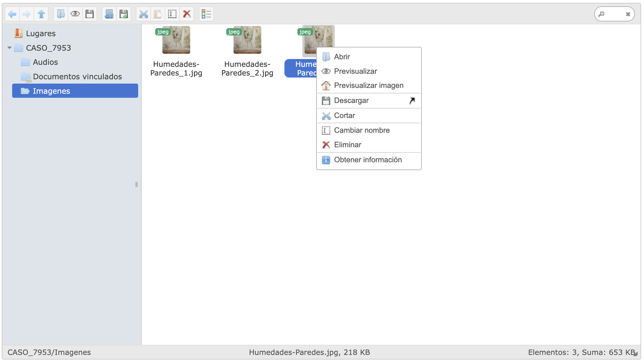Click the floppy disk with green plus icon
644x361 pixels.
click(124, 14)
